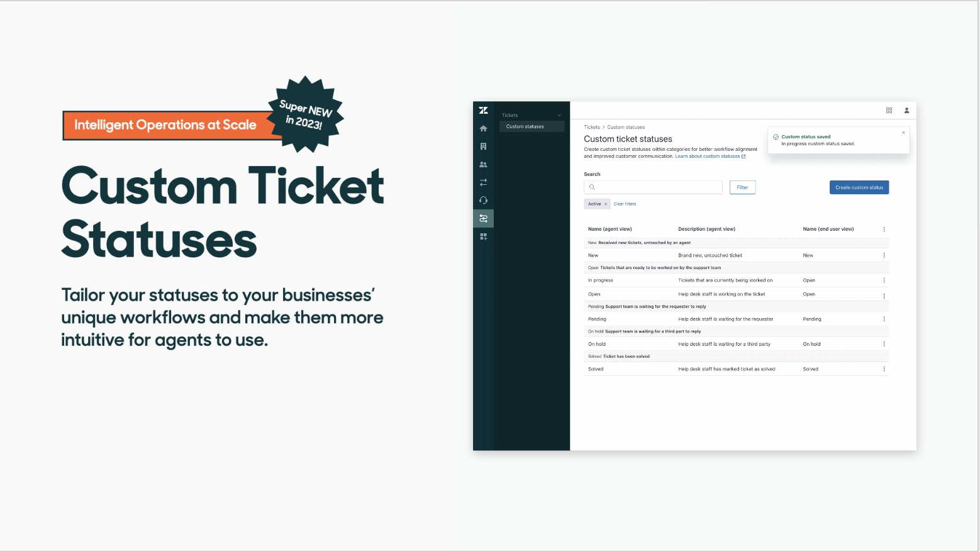Open the Learn about custom statuses link
The image size is (980, 552).
(x=708, y=157)
